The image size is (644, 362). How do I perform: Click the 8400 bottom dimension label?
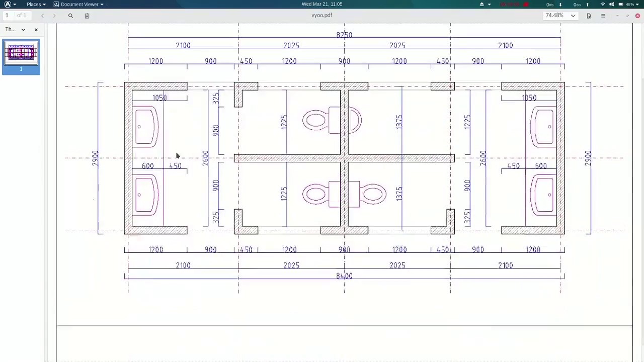(344, 276)
